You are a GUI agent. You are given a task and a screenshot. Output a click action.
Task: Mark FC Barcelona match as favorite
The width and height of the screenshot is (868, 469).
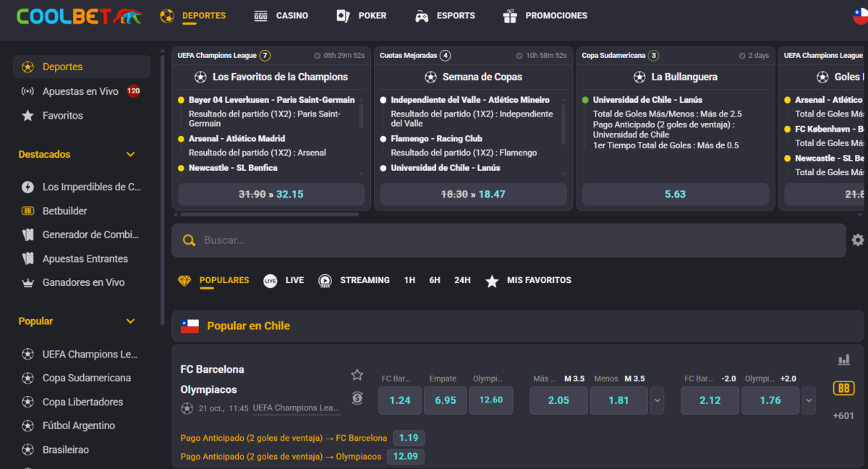coord(357,375)
